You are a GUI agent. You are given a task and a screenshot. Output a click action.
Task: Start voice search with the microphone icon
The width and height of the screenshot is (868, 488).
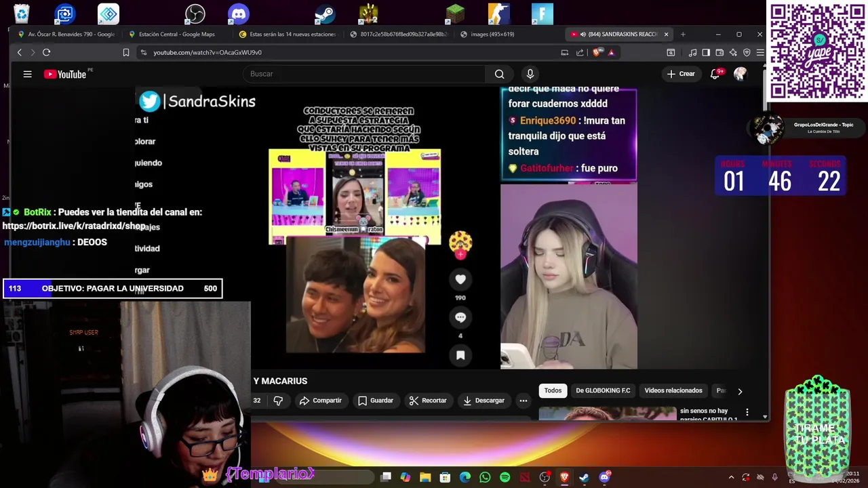(530, 74)
